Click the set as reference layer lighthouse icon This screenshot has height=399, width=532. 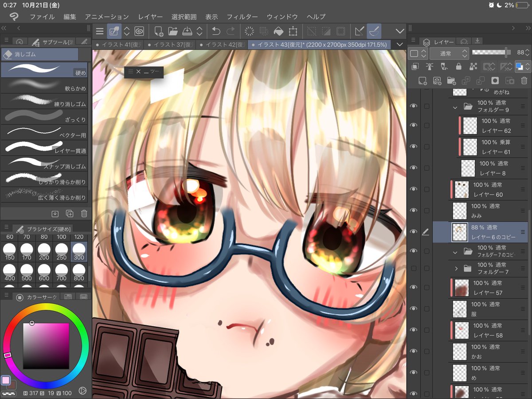pos(429,66)
